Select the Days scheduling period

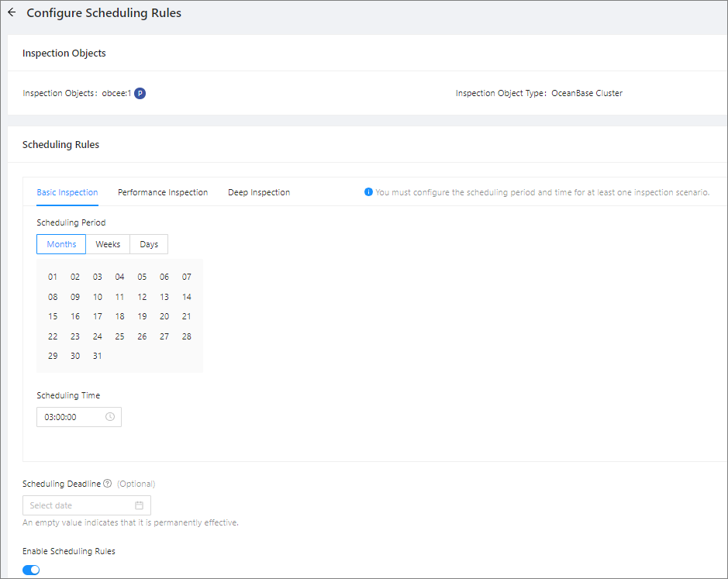[x=149, y=244]
